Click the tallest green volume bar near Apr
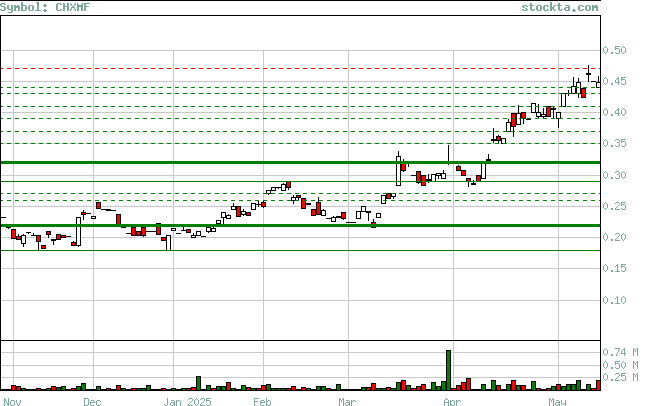The width and height of the screenshot is (655, 406). [449, 370]
